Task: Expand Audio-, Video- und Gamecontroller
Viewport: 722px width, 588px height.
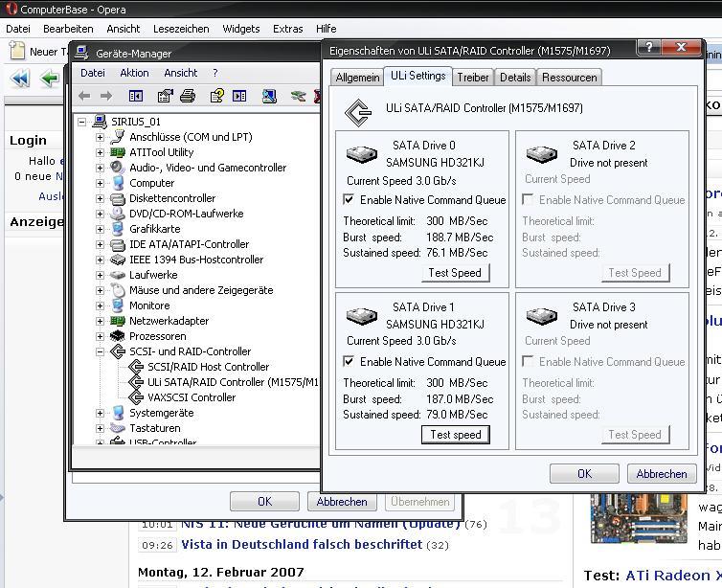Action: coord(100,168)
